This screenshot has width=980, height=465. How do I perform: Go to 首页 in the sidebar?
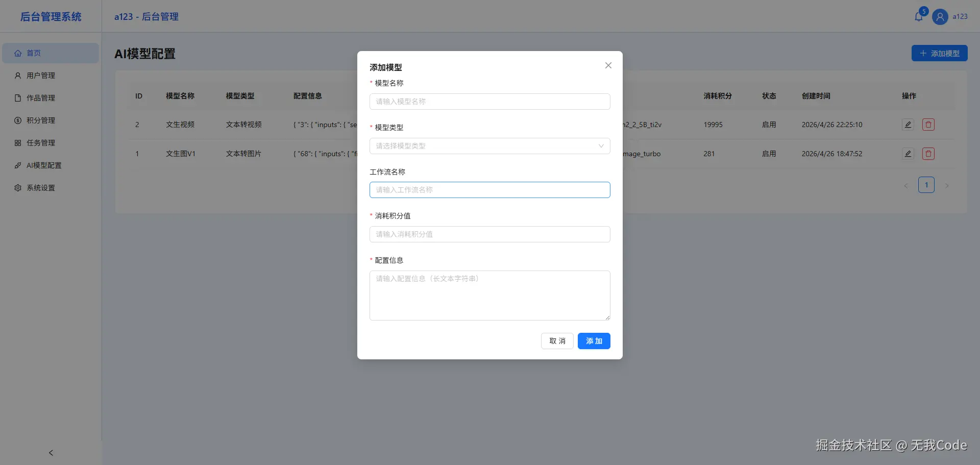[x=51, y=53]
